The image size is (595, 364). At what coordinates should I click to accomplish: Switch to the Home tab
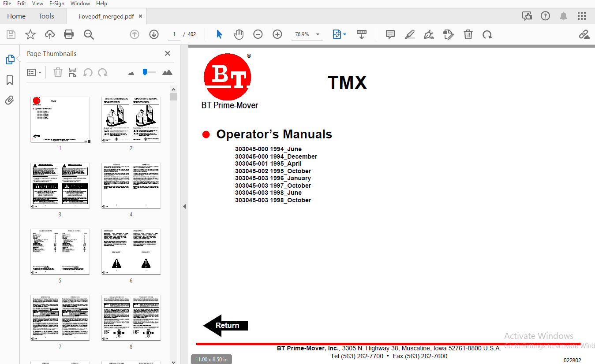[x=16, y=16]
